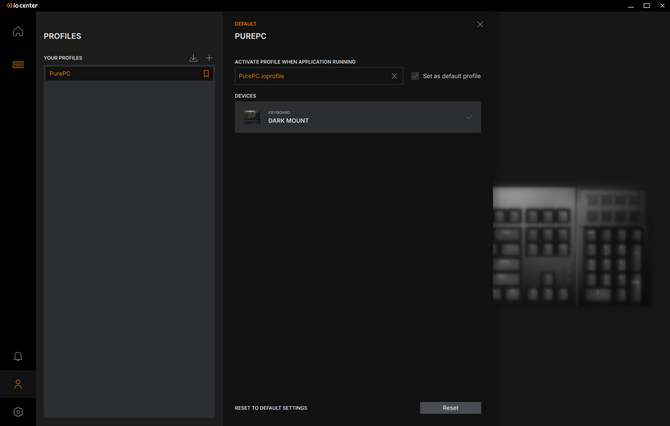
Task: Click the DEFAULT label above profile name
Action: 245,24
